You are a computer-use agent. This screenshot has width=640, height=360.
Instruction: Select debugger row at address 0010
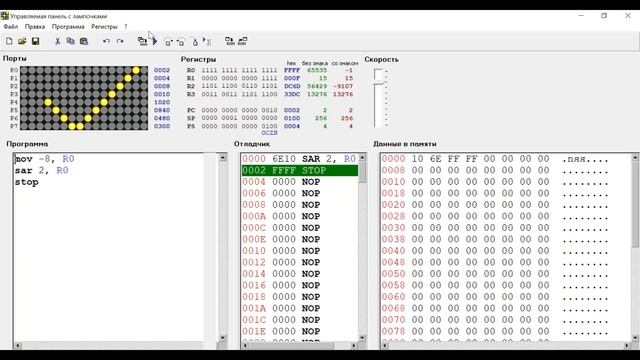pos(299,251)
